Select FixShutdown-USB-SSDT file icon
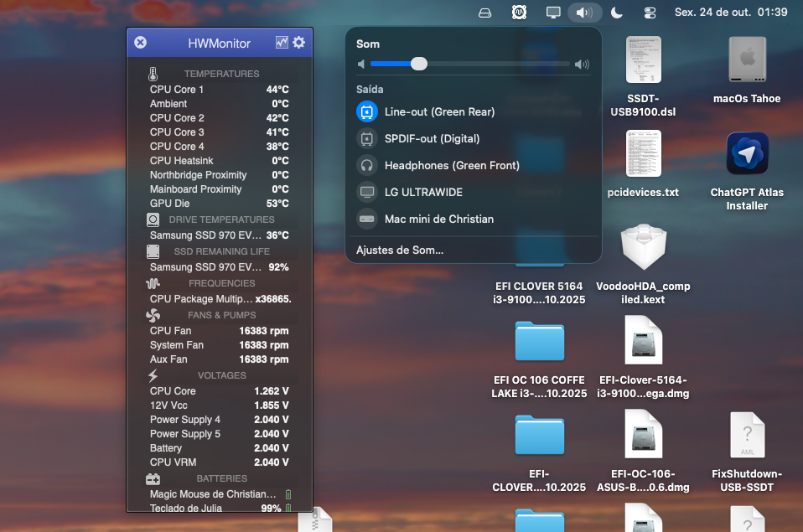Image resolution: width=803 pixels, height=532 pixels. point(747,435)
